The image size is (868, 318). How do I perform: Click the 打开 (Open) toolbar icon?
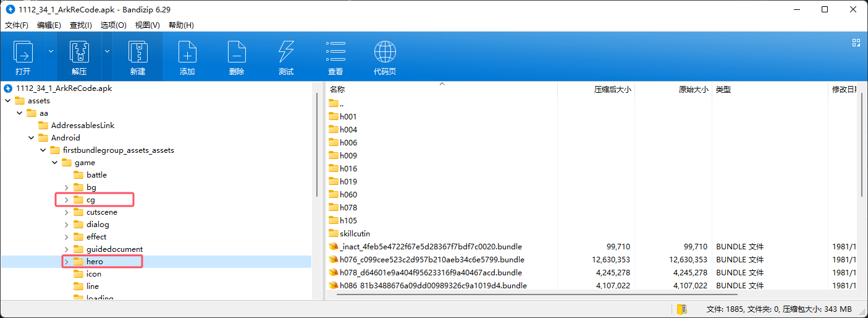pyautogui.click(x=23, y=52)
